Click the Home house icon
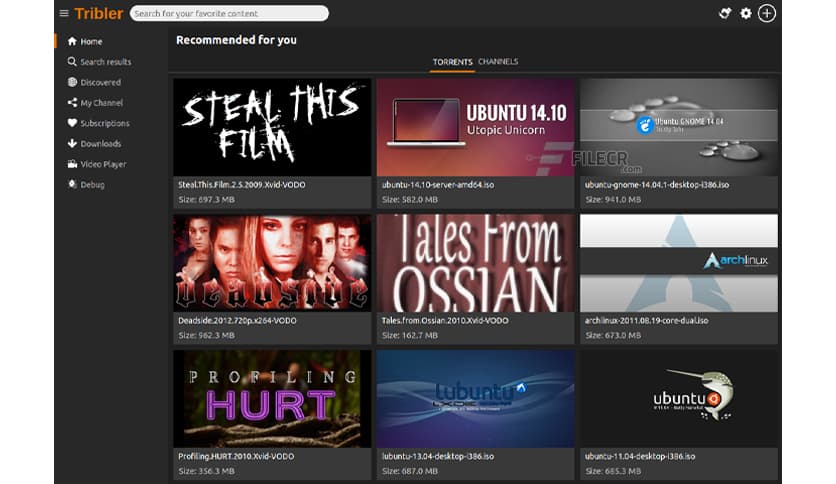Image resolution: width=836 pixels, height=484 pixels. (x=72, y=41)
